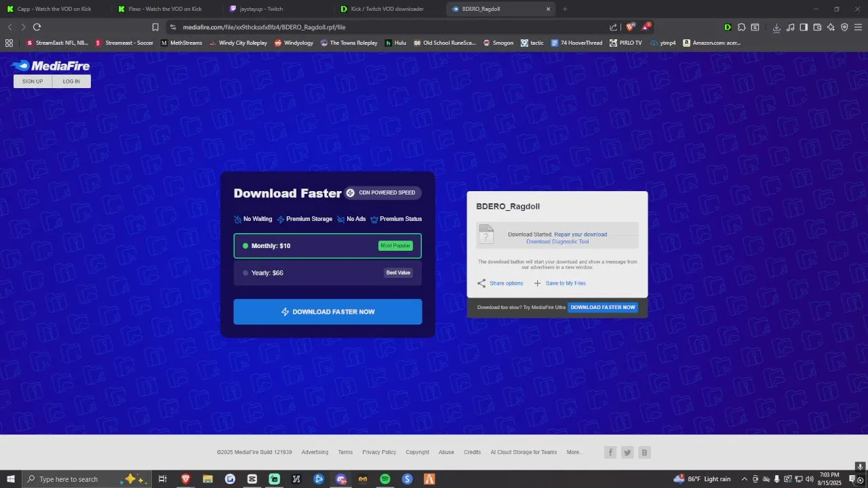Select the Yearly $66 plan option
The width and height of the screenshot is (868, 488).
click(x=328, y=273)
